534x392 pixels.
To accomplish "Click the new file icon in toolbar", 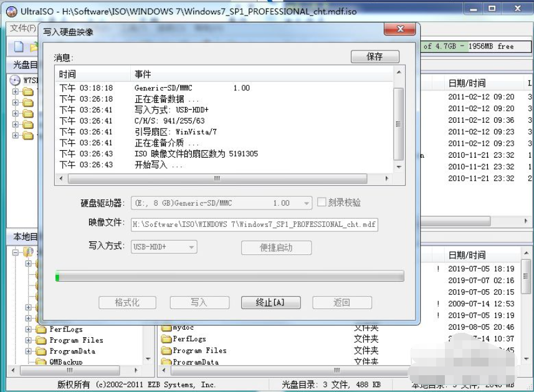I will (x=19, y=47).
